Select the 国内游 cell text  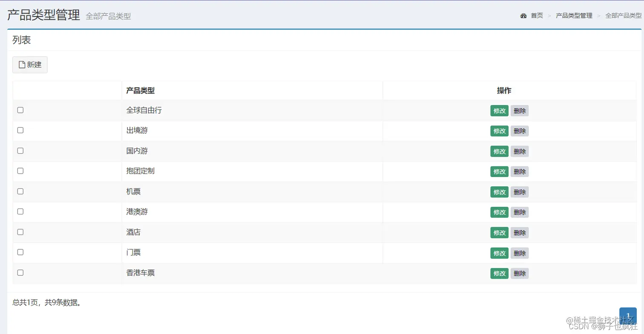click(x=137, y=151)
